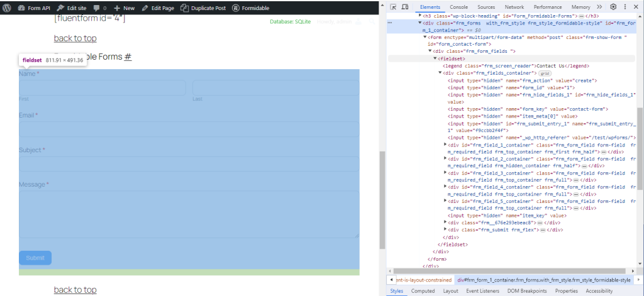
Task: Show more DevTools tabs with chevron
Action: point(600,7)
